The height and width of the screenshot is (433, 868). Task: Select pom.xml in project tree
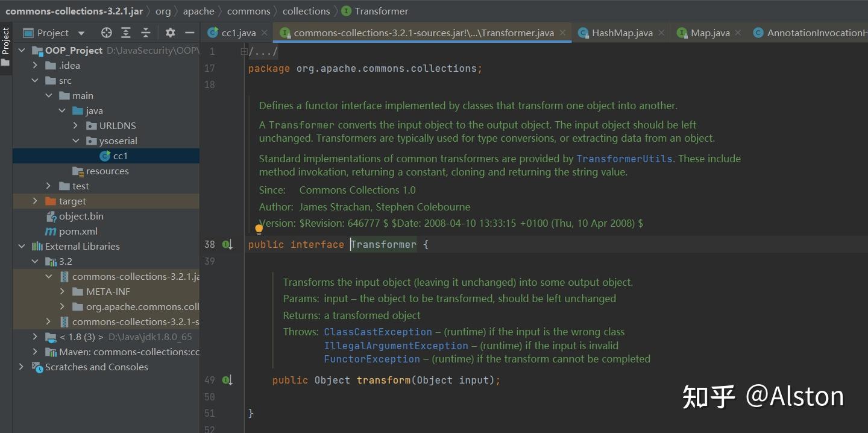coord(78,231)
